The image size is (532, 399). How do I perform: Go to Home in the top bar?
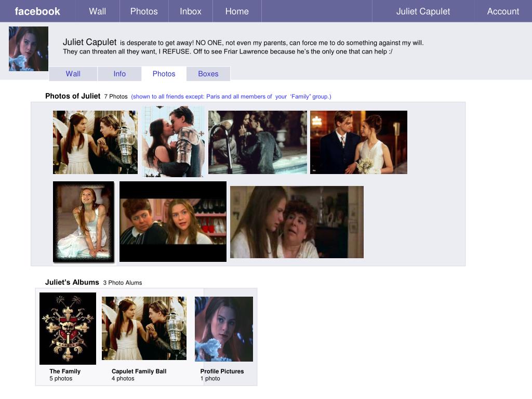[237, 11]
